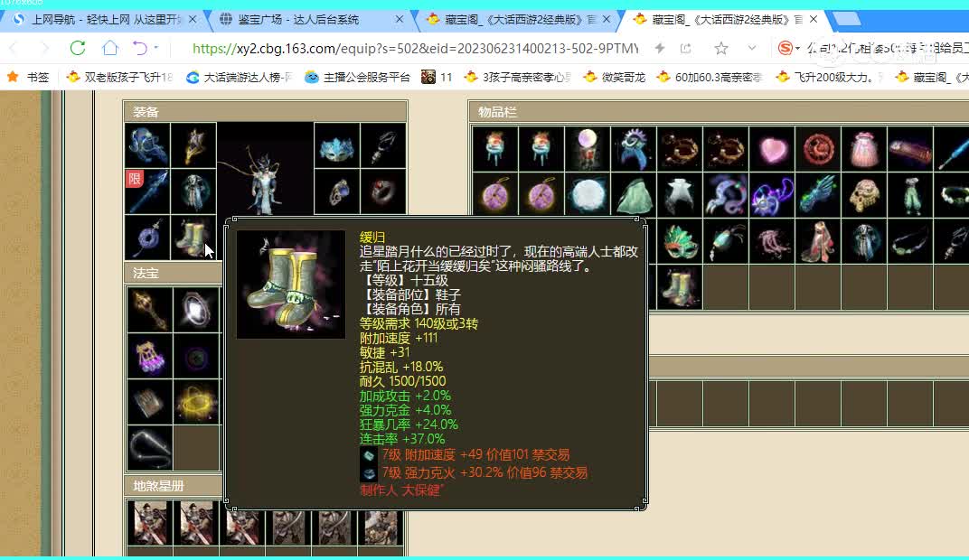The width and height of the screenshot is (969, 560).
Task: Click the share icon in the address bar
Action: point(685,48)
